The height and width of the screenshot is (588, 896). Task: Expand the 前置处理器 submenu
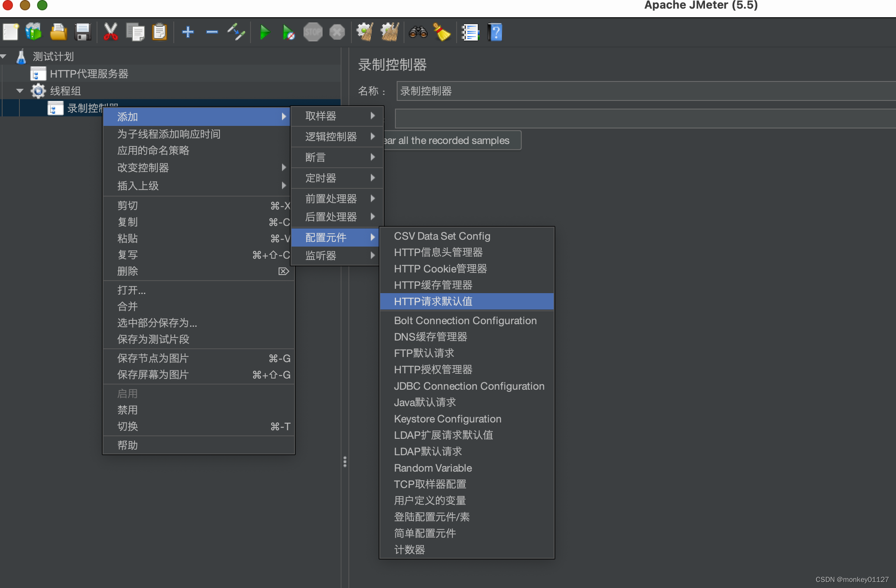pyautogui.click(x=337, y=198)
